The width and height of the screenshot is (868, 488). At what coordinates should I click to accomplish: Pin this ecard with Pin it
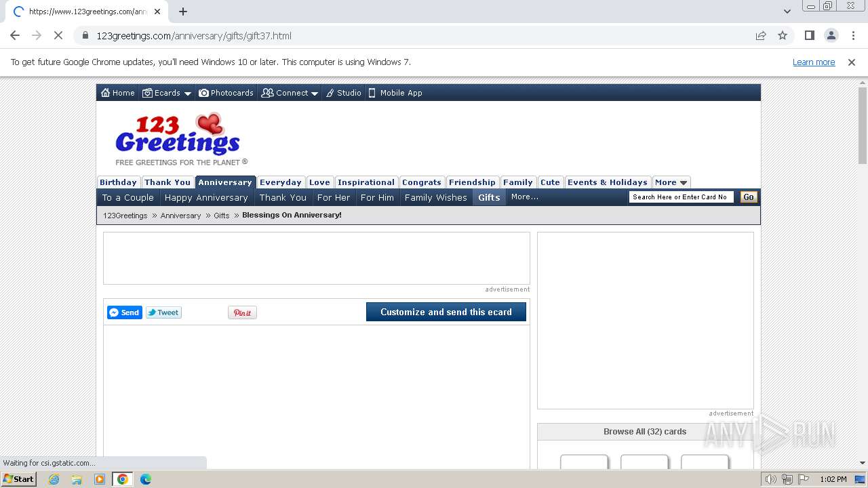[242, 312]
